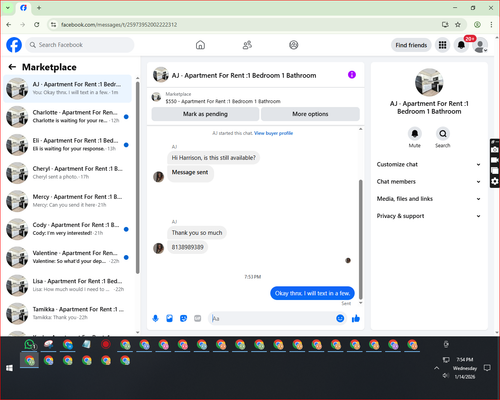Open the Lisa conversation
This screenshot has width=500, height=400.
click(x=68, y=285)
